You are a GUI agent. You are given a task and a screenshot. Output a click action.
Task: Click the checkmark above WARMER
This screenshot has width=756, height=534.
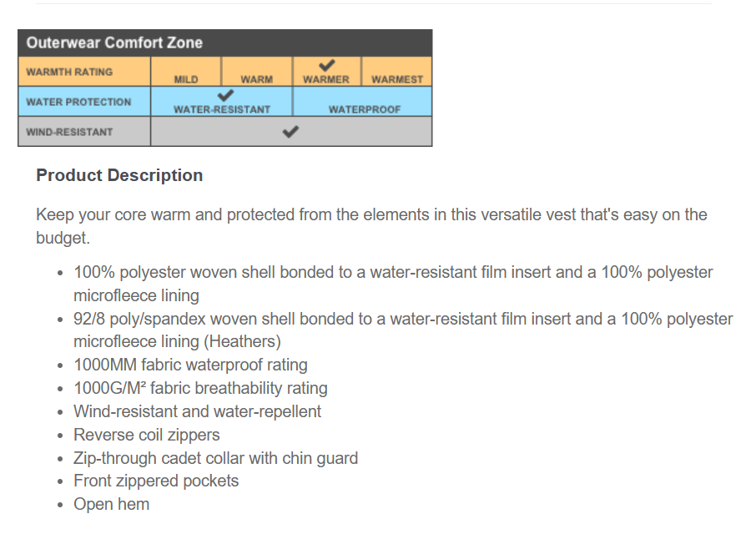coord(326,65)
